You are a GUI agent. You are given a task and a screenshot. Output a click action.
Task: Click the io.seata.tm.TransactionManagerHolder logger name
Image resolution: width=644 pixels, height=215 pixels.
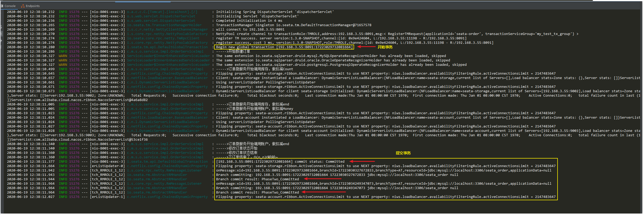point(164,25)
